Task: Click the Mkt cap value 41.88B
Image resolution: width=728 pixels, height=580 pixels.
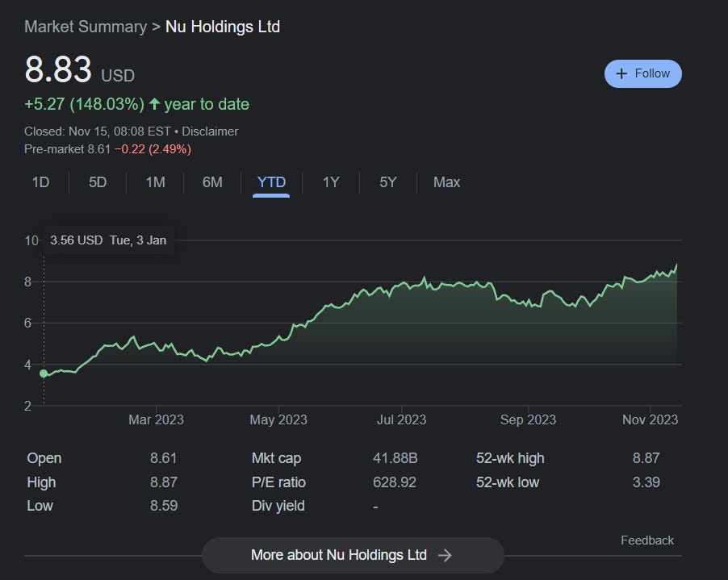Action: pos(395,458)
